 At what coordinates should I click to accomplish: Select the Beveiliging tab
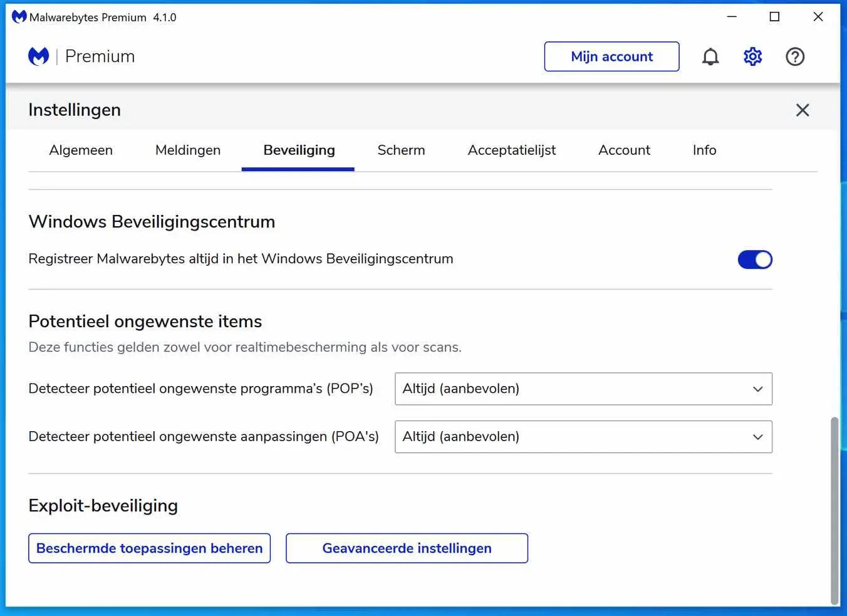[299, 150]
